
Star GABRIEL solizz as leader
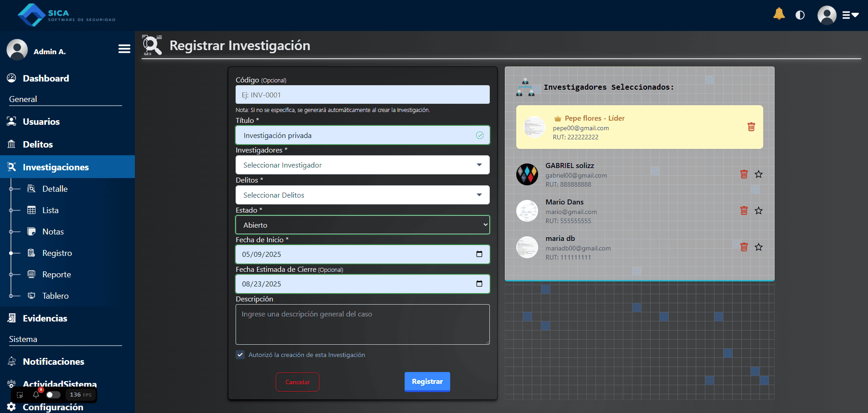point(759,174)
